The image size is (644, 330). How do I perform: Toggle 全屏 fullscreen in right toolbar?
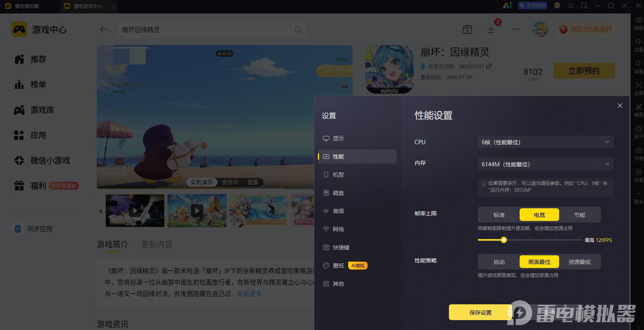coord(638,88)
